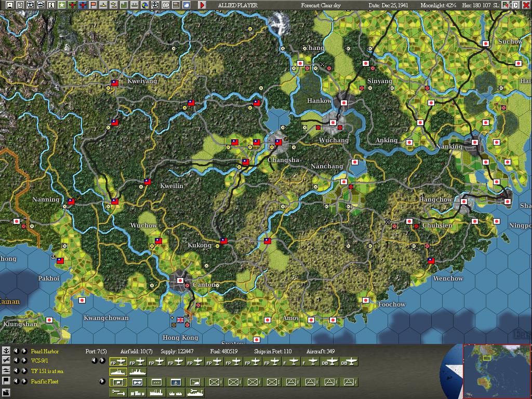532x399 pixels.
Task: Select the British flag at Hong Kong
Action: (180, 320)
